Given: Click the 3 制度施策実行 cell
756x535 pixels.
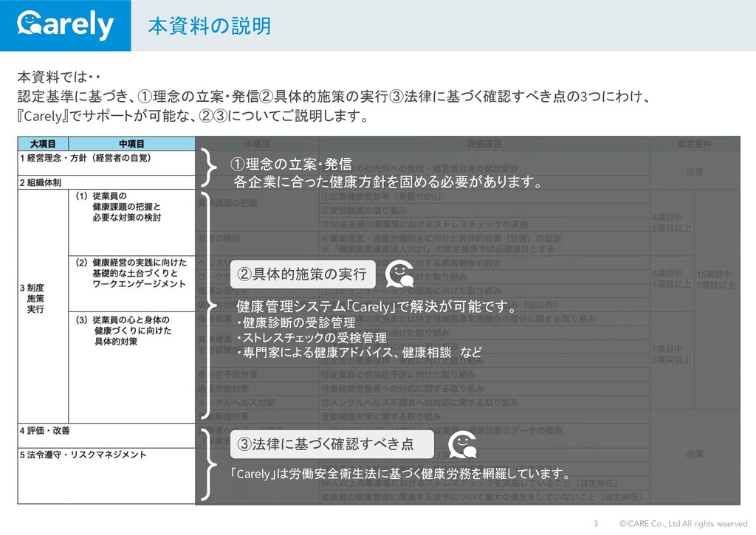Looking at the screenshot, I should click(x=43, y=306).
